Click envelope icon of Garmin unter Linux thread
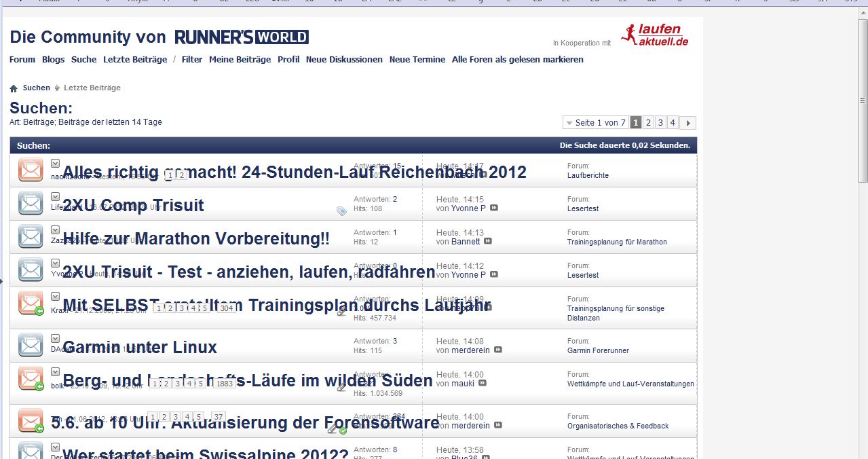 click(31, 345)
